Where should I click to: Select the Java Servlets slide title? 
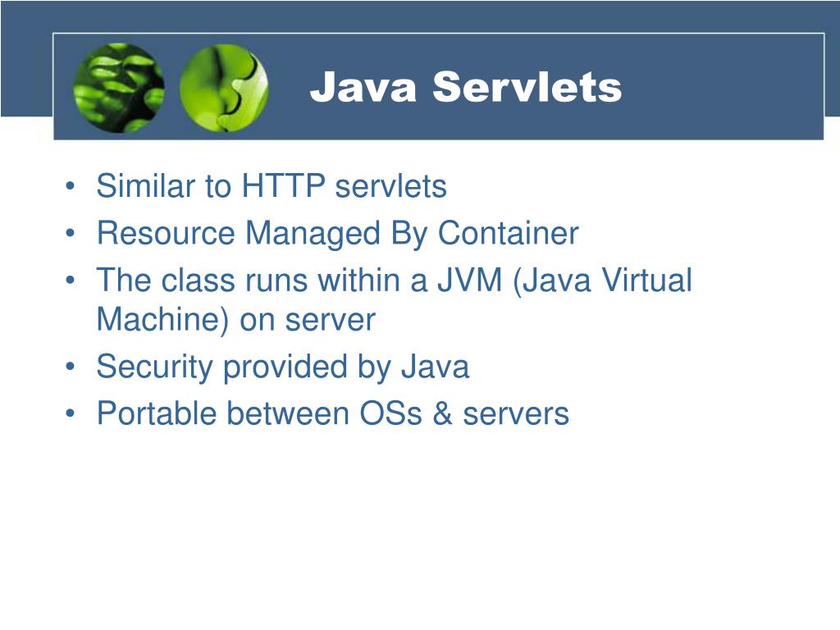point(466,87)
